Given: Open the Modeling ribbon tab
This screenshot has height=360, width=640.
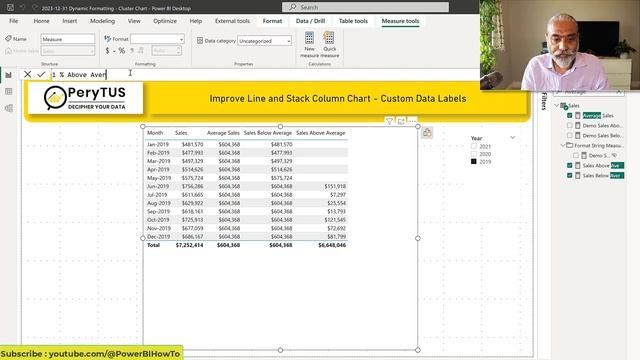Looking at the screenshot, I should [x=102, y=21].
